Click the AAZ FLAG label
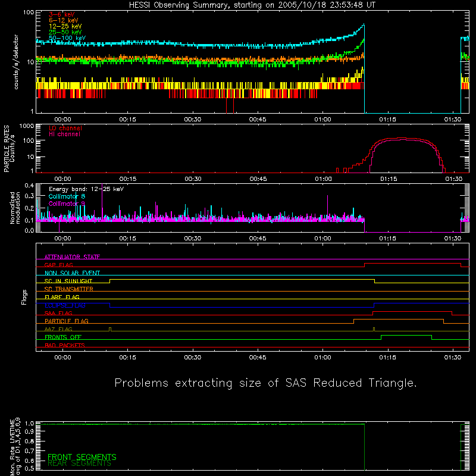This screenshot has width=476, height=476. click(58, 329)
